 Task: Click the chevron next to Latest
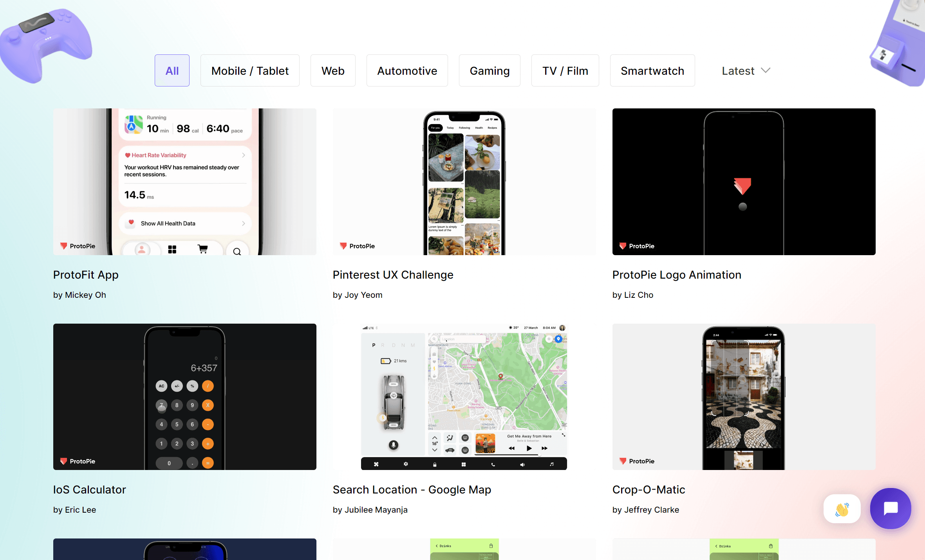pyautogui.click(x=766, y=71)
